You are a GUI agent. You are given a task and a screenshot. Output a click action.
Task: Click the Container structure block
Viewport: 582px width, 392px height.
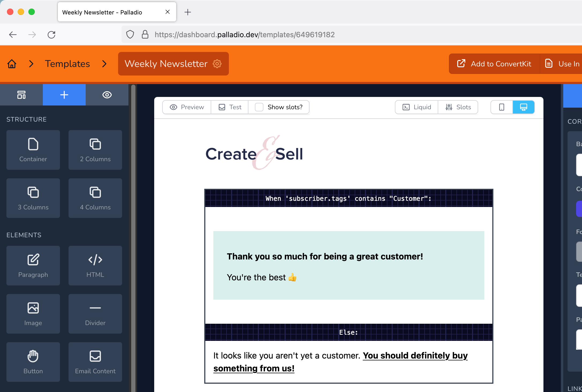tap(33, 150)
